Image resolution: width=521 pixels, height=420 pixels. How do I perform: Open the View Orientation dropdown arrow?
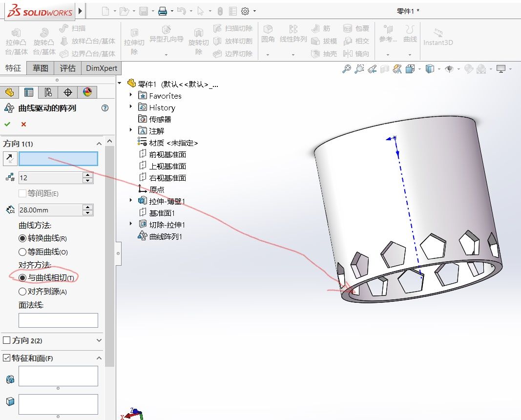click(419, 69)
